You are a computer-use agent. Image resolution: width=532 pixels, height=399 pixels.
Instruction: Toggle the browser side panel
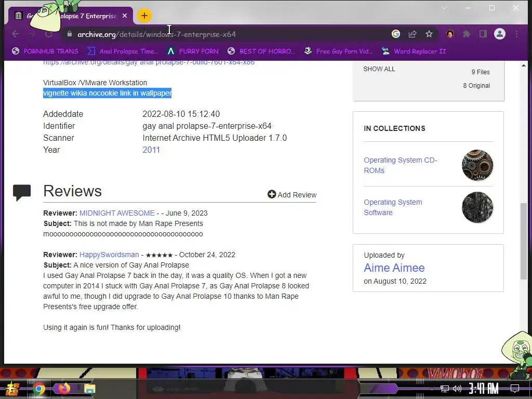[483, 34]
